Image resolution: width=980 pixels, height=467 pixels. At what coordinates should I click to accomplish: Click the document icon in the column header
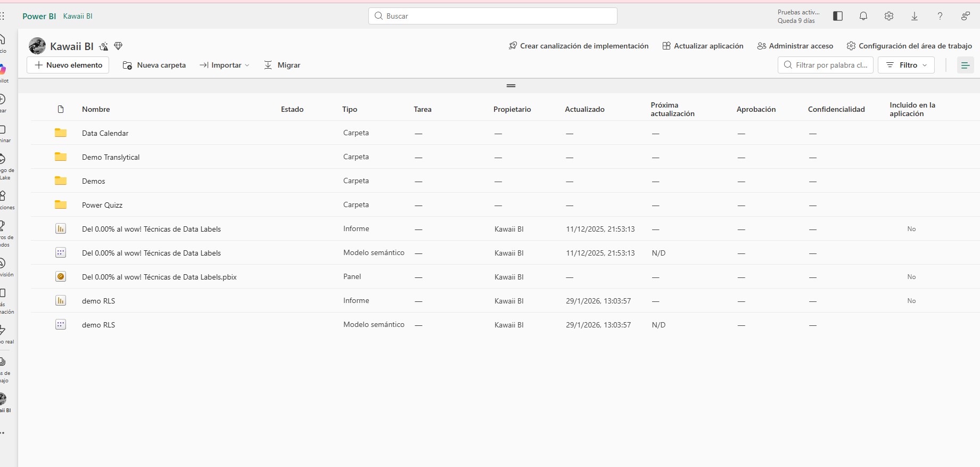[x=61, y=109]
